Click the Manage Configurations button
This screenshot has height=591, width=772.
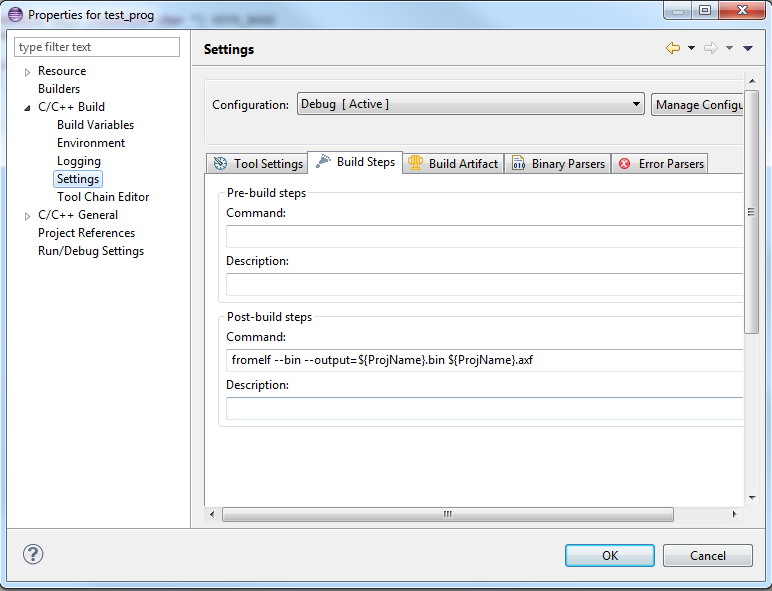[x=698, y=104]
